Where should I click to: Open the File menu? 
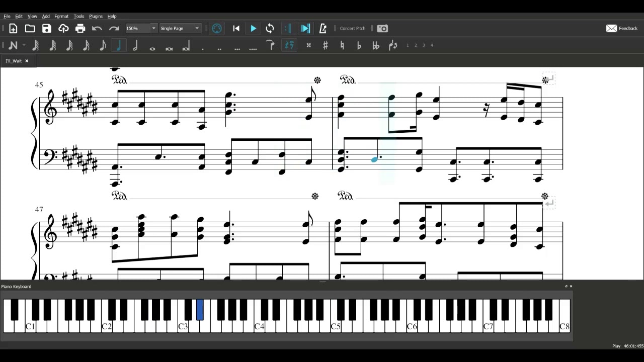pyautogui.click(x=7, y=16)
